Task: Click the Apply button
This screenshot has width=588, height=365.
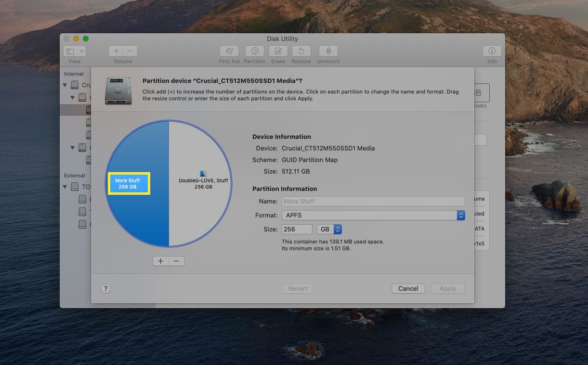Action: tap(447, 288)
